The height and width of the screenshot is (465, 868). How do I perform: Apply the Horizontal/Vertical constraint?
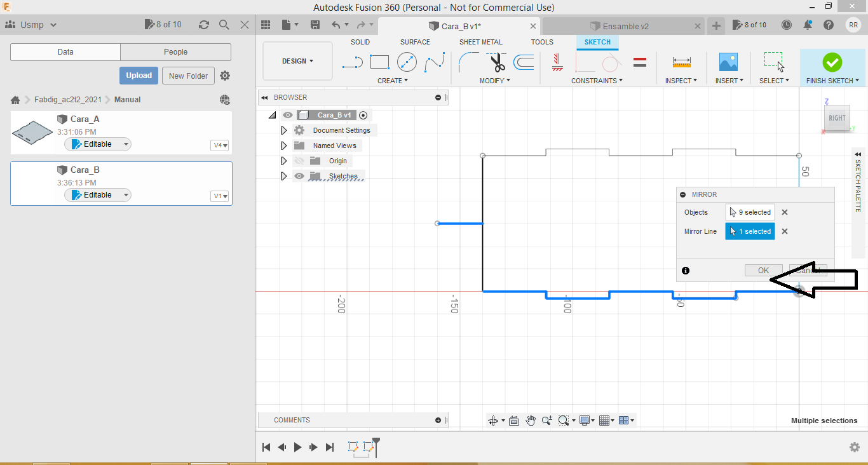click(557, 62)
